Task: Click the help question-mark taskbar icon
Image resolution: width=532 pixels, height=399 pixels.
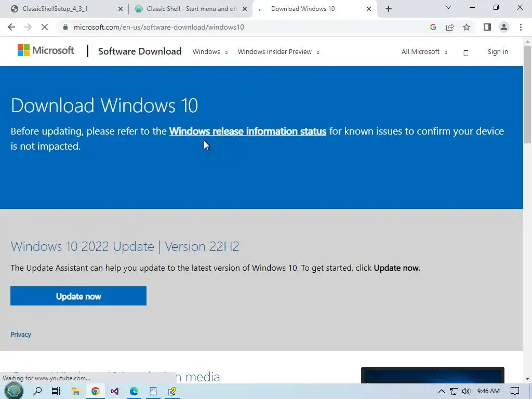Action: click(x=172, y=391)
